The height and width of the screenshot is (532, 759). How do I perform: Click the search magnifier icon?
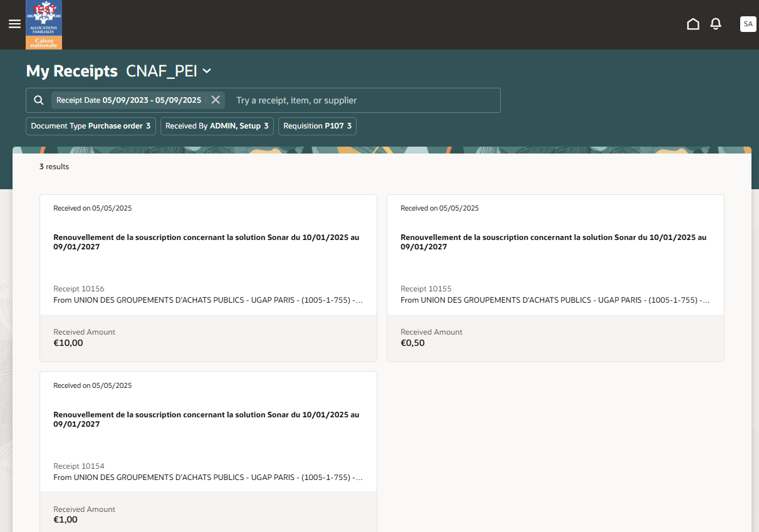[39, 100]
